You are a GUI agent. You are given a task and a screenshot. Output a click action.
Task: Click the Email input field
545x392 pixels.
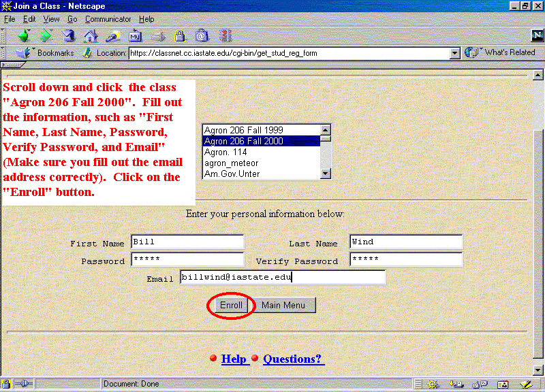(283, 277)
